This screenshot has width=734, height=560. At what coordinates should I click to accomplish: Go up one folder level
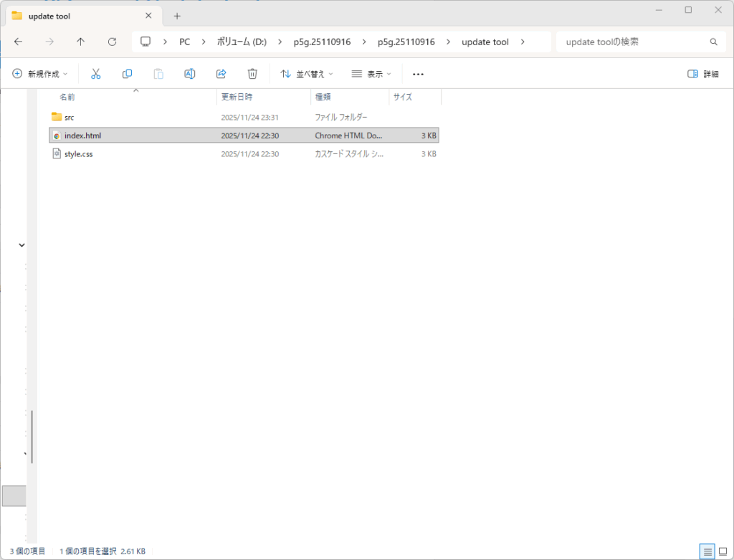click(80, 42)
